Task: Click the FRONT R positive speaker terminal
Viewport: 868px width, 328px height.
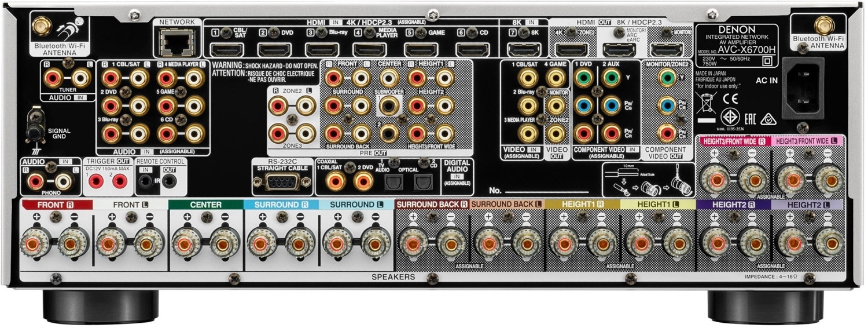Action: click(34, 243)
